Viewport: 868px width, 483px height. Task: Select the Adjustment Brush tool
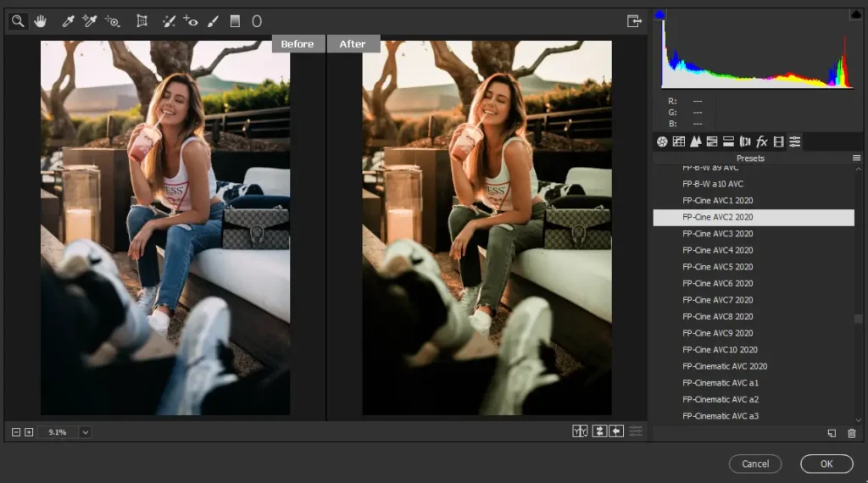(x=213, y=21)
